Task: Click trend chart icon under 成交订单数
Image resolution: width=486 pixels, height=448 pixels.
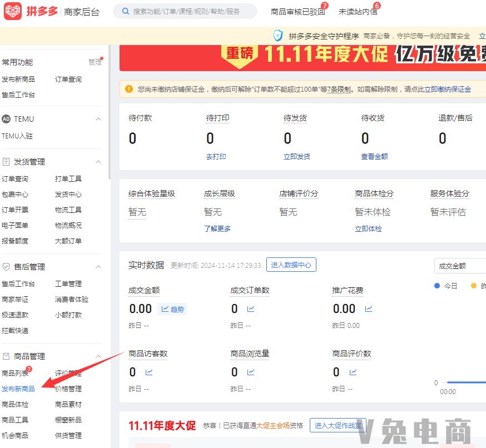Action: click(251, 309)
